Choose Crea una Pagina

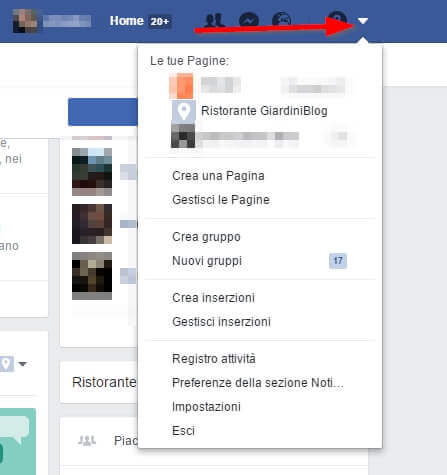[x=218, y=176]
